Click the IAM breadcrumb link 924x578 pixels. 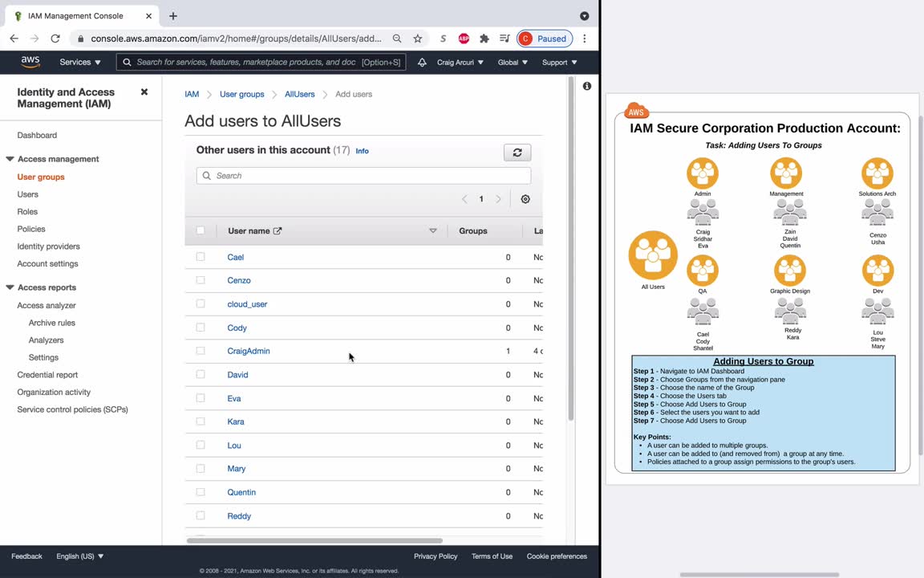(x=192, y=95)
